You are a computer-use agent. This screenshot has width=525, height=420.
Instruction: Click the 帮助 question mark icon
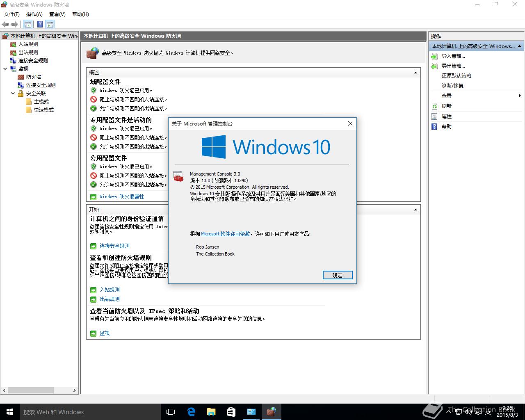pyautogui.click(x=434, y=127)
